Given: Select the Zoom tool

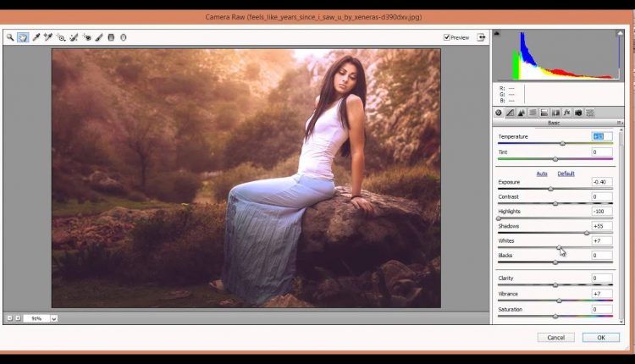Looking at the screenshot, I should (10, 37).
